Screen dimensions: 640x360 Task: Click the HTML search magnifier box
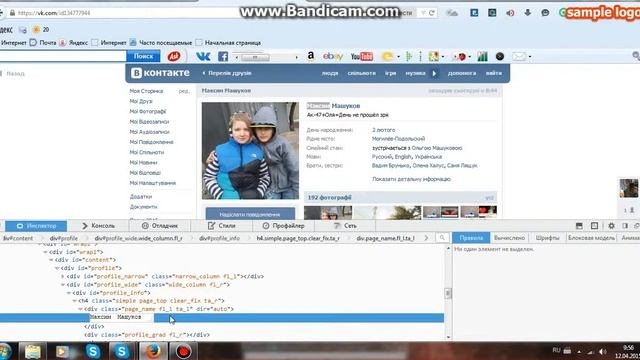pos(442,238)
